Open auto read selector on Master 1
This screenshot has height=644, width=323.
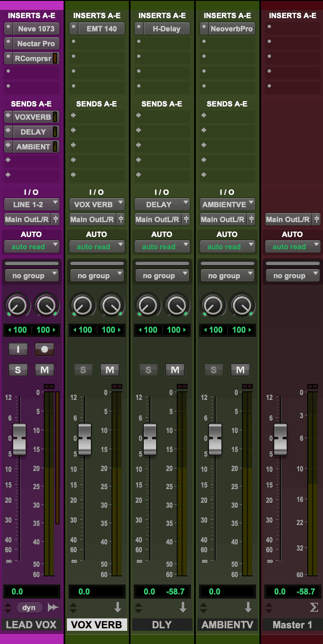point(293,247)
